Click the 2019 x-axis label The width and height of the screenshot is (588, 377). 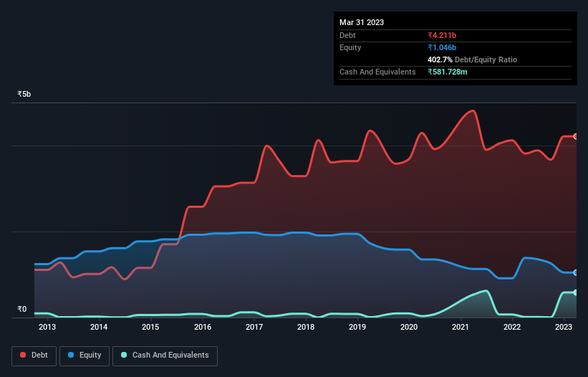357,327
